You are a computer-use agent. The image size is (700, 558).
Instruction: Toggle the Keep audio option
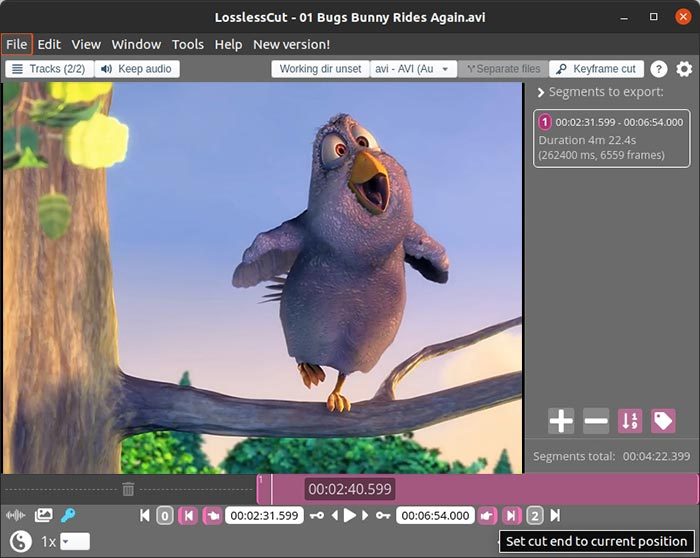137,69
